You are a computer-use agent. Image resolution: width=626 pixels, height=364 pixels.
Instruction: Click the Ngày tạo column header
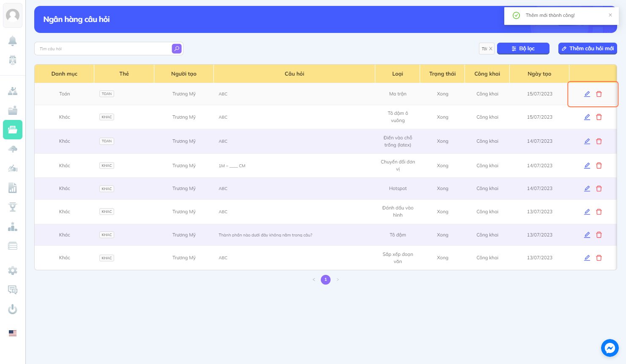point(539,74)
